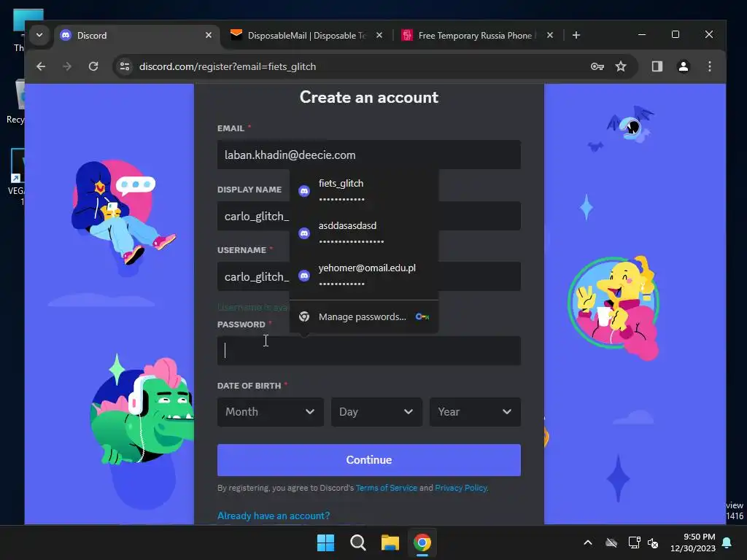Click the Display Name field
The width and height of the screenshot is (747, 560).
coord(368,216)
